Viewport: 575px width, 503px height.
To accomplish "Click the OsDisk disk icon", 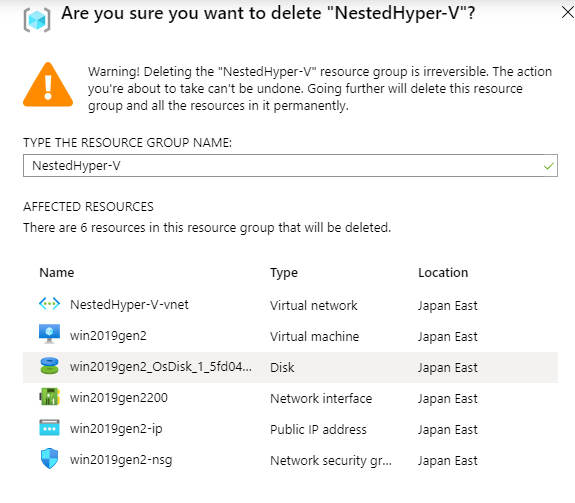I will (49, 366).
